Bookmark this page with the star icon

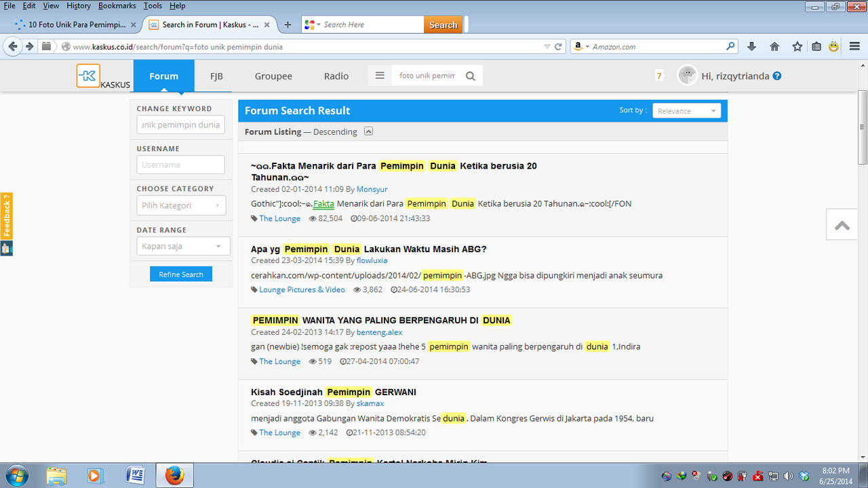[797, 47]
